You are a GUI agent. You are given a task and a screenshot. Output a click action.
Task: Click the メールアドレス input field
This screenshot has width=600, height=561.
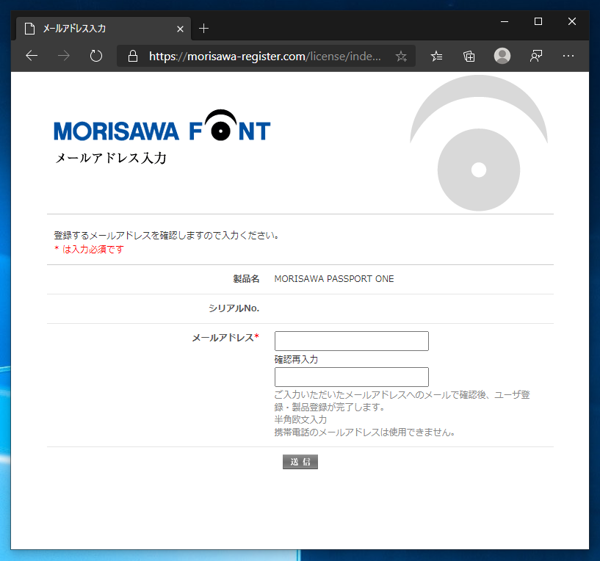[x=351, y=341]
